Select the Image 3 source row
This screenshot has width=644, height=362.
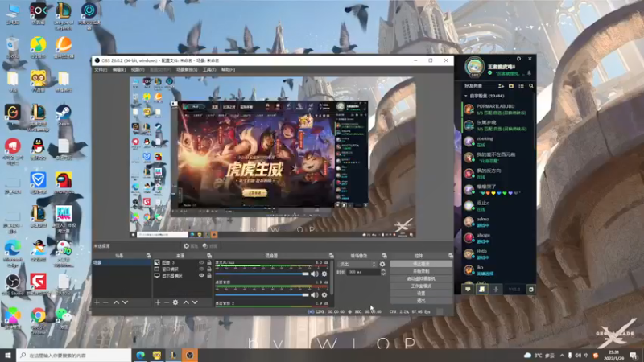183,263
